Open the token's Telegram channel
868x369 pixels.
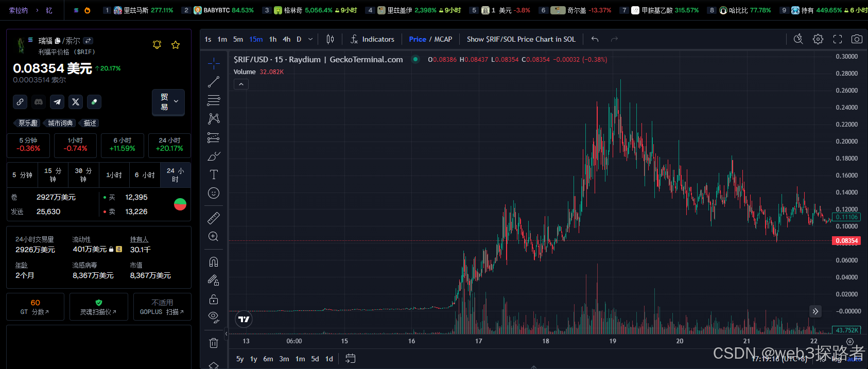click(57, 102)
